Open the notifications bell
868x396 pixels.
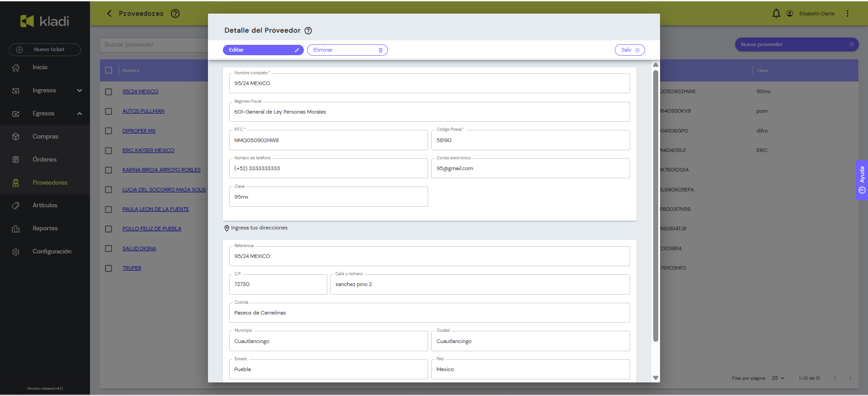pyautogui.click(x=776, y=14)
